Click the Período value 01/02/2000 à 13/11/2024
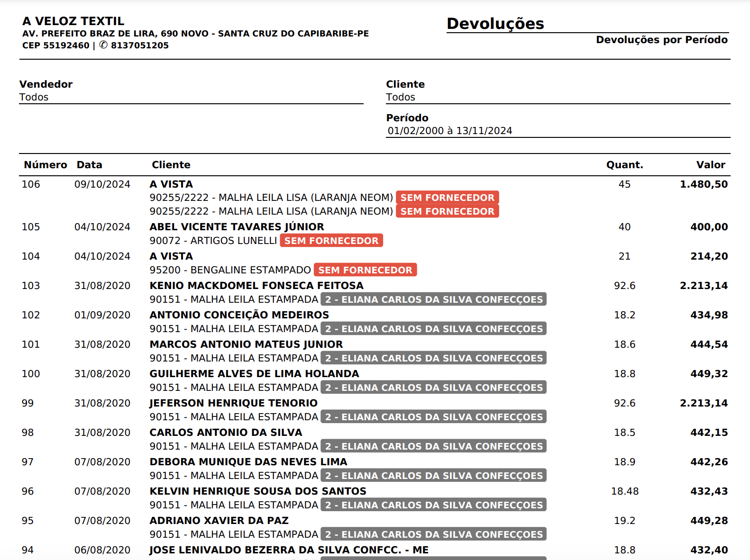The height and width of the screenshot is (560, 750). [449, 131]
